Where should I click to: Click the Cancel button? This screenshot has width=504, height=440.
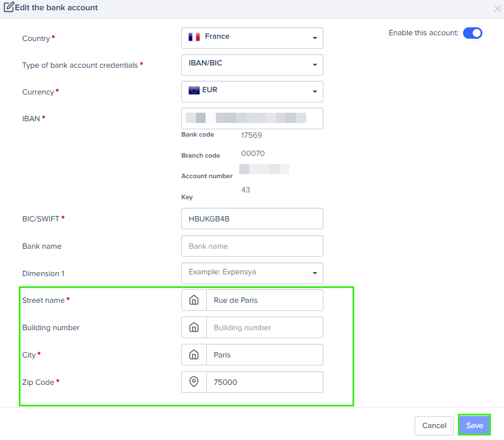click(x=434, y=426)
